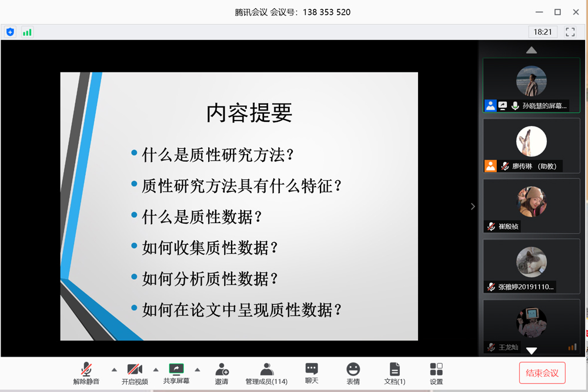
Task: Open the documents (文档) icon
Action: [394, 373]
